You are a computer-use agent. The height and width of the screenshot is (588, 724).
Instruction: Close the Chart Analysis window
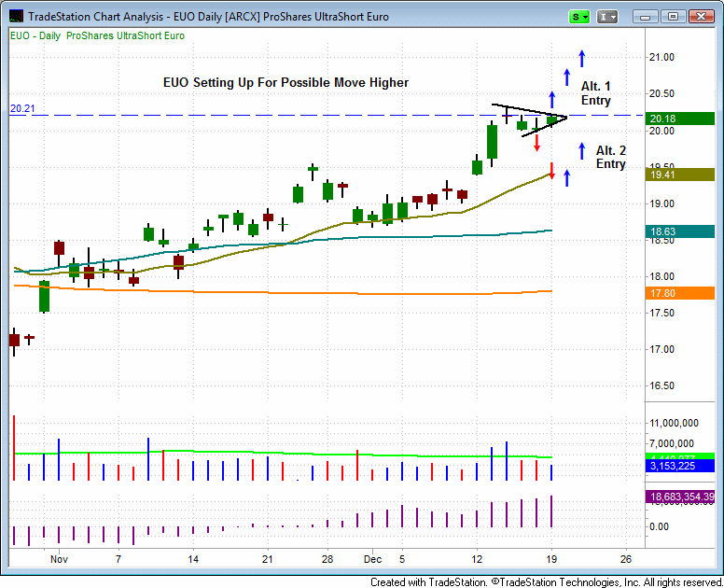point(701,17)
